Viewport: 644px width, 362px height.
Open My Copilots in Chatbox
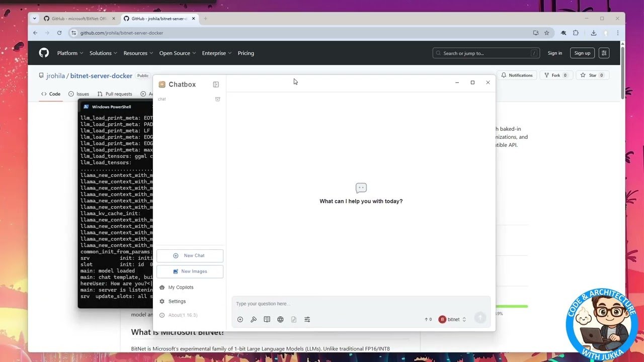pyautogui.click(x=176, y=288)
